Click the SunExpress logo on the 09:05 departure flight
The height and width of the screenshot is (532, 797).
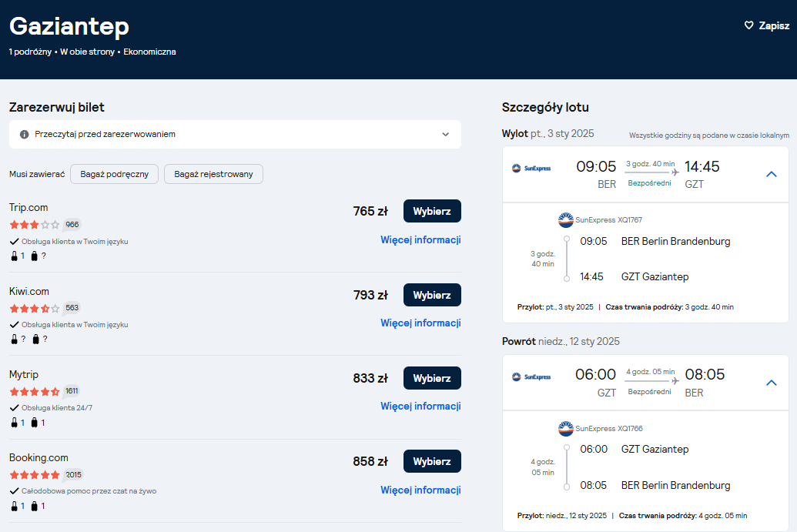(531, 168)
